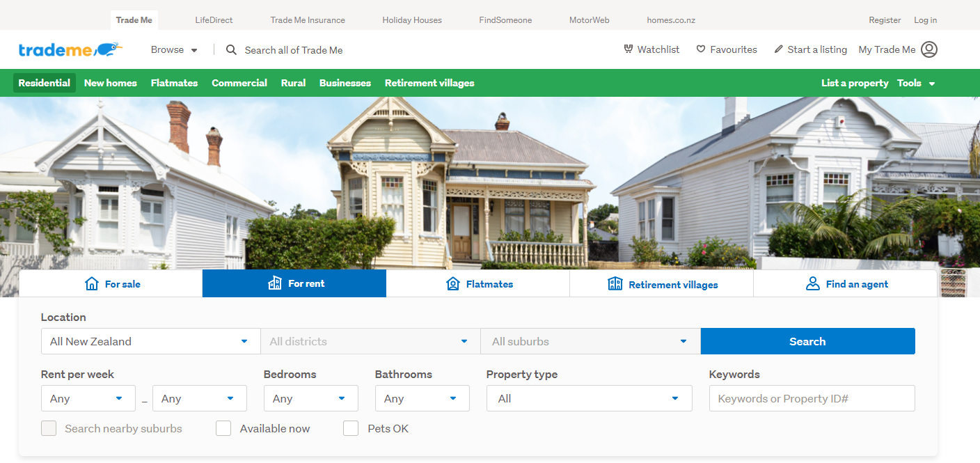
Task: Click the house icon beside For sale
Action: coord(92,283)
